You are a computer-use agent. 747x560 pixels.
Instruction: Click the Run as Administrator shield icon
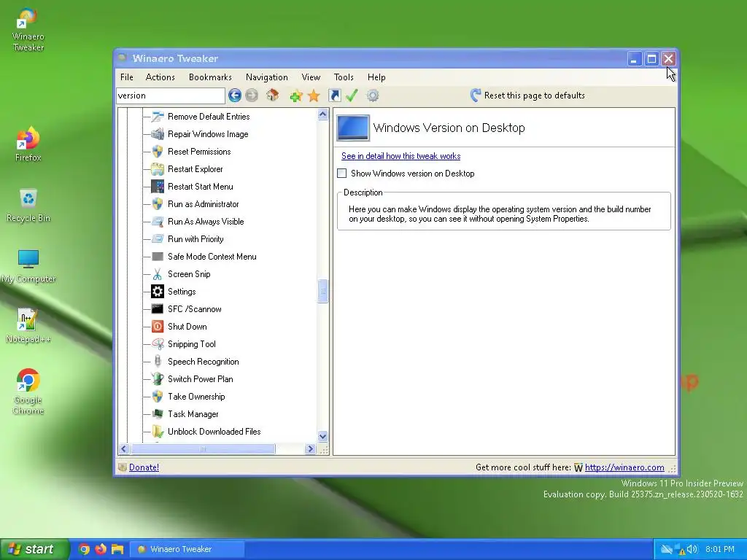[x=158, y=204]
